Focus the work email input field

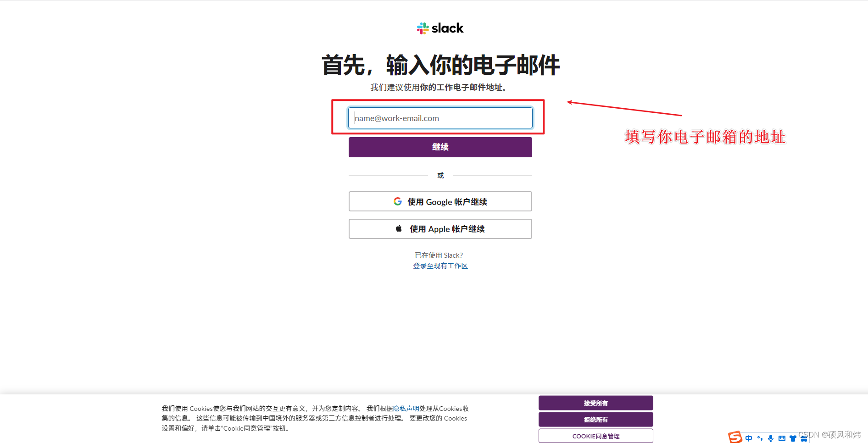tap(440, 118)
